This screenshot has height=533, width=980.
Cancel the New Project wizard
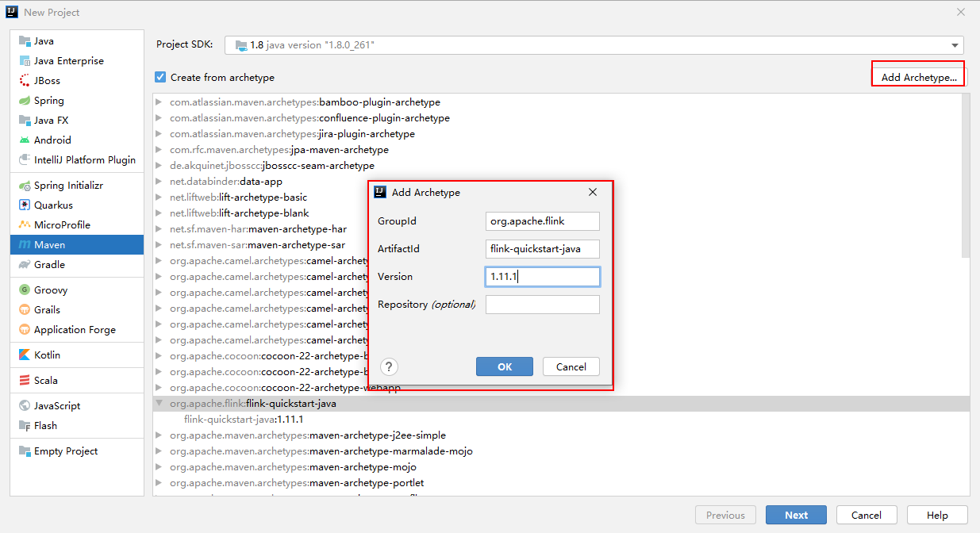pos(867,515)
